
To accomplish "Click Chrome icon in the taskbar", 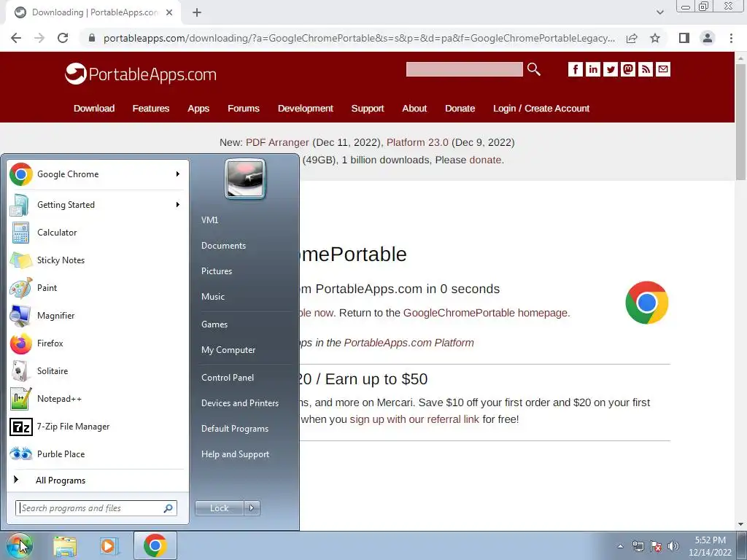I will coord(155,545).
